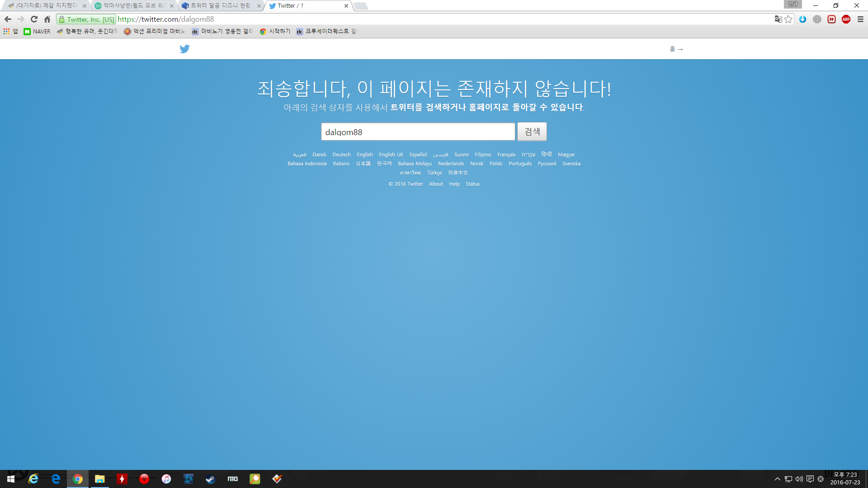868x488 pixels.
Task: Open the NAVER bookmark
Action: coord(37,31)
